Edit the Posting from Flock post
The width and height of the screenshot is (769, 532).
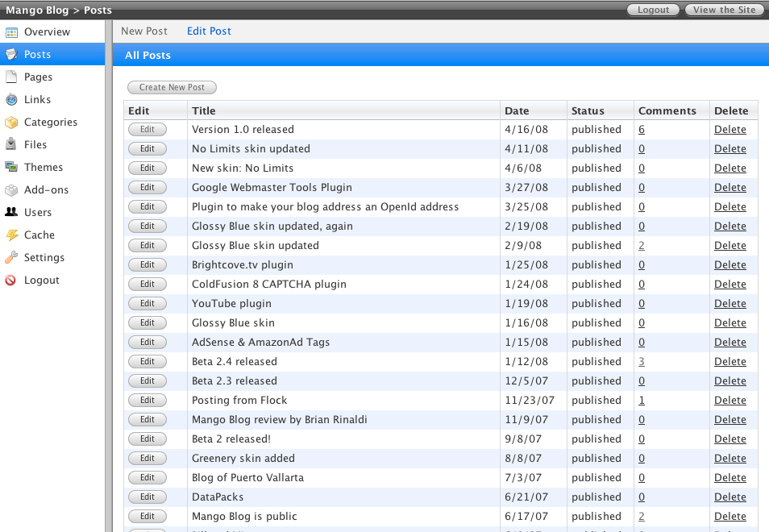point(148,400)
